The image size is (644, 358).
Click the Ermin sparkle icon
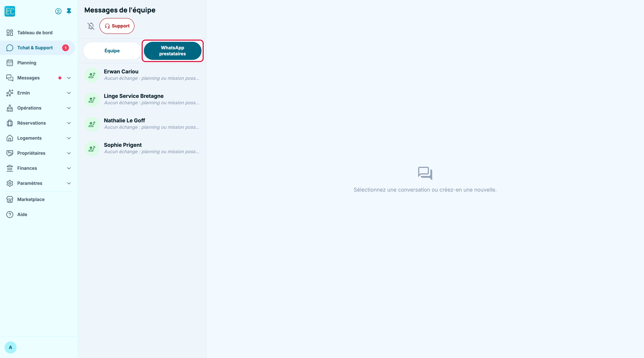click(x=10, y=93)
